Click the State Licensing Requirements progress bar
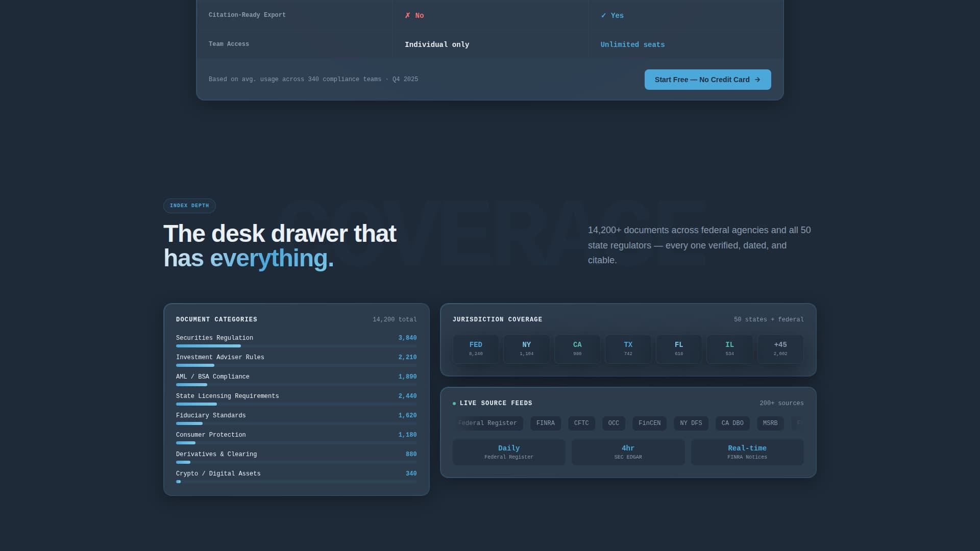Image resolution: width=980 pixels, height=551 pixels. (296, 404)
